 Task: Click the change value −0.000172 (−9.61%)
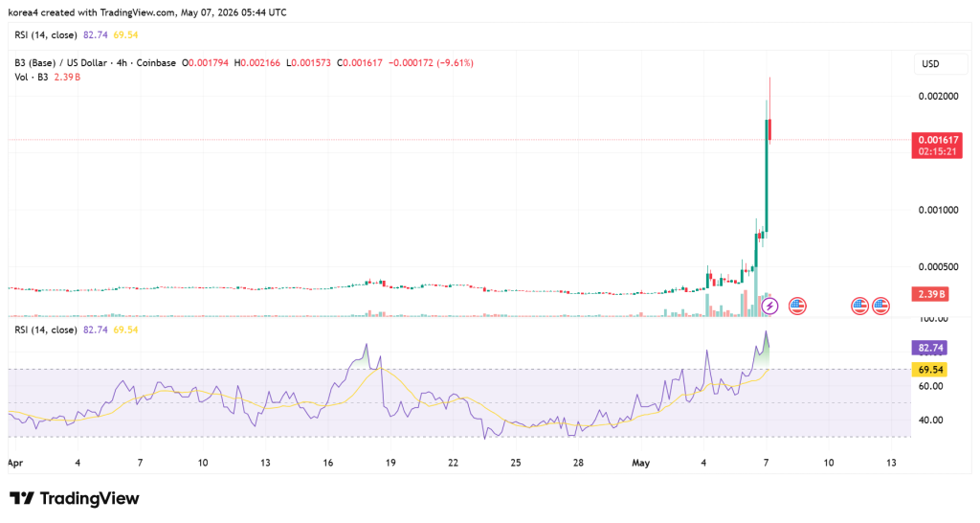click(431, 63)
